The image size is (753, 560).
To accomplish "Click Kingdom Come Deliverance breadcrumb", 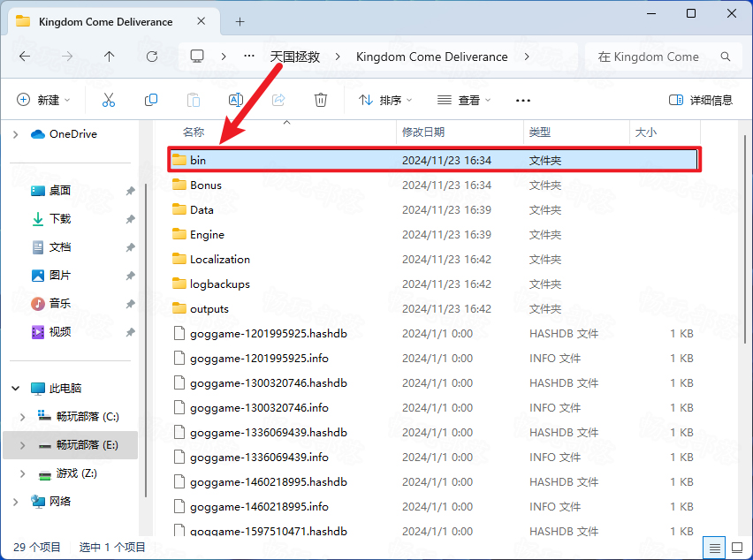I will tap(431, 57).
